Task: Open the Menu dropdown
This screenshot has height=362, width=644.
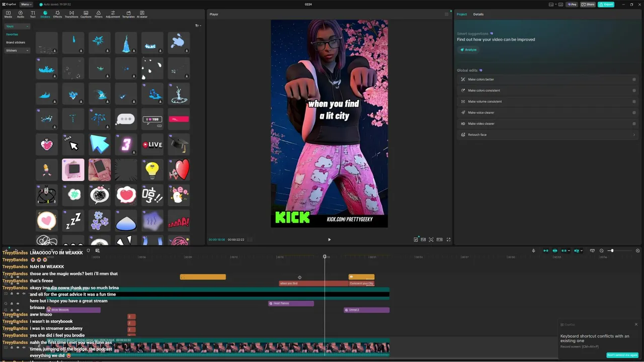Action: pos(26,4)
